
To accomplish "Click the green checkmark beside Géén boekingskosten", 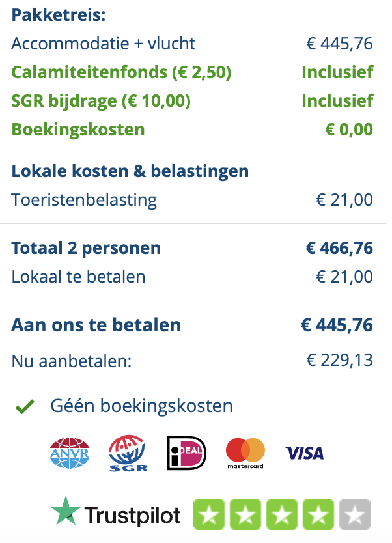I will 25,407.
